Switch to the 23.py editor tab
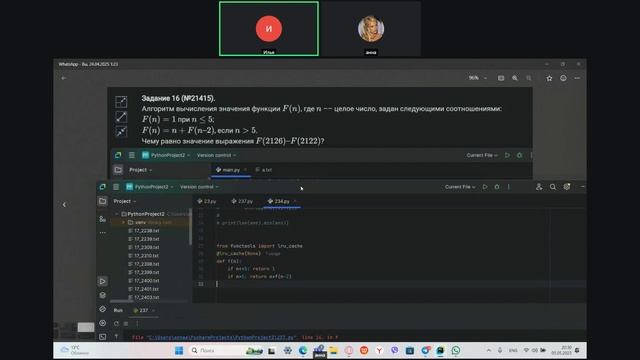The width and height of the screenshot is (640, 360). tap(207, 201)
